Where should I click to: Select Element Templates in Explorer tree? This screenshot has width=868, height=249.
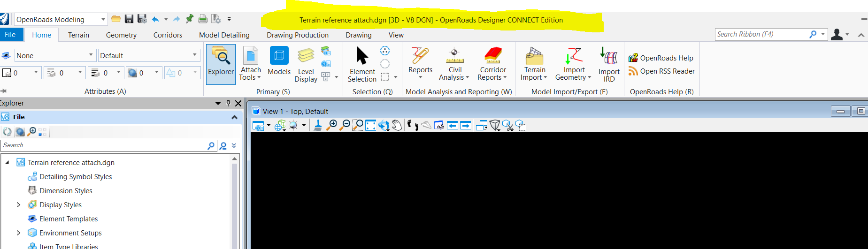69,219
